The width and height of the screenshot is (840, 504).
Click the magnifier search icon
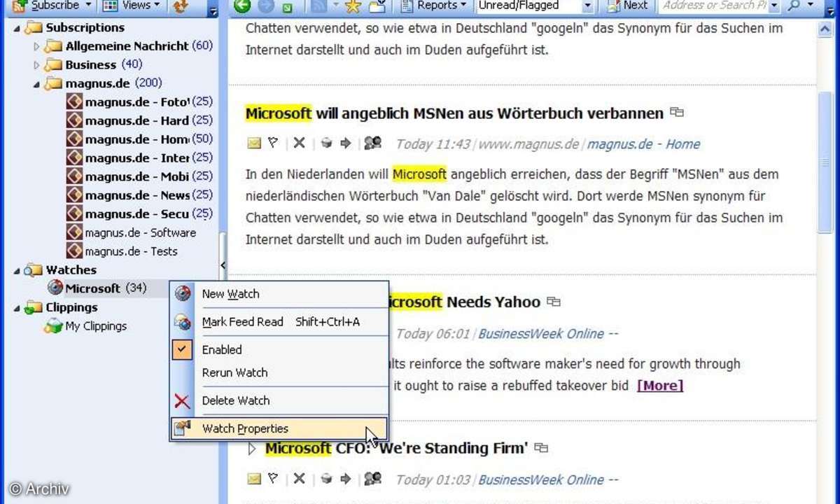click(794, 6)
